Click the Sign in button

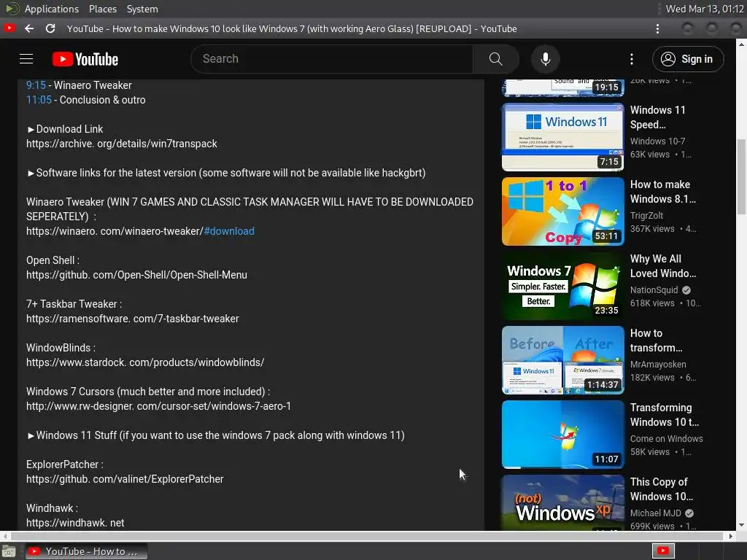(687, 59)
